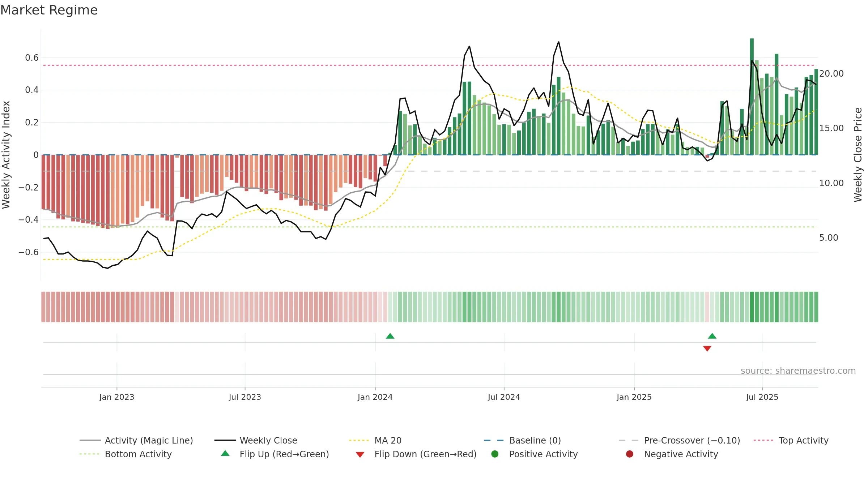The image size is (868, 488).
Task: Toggle Activity (Magic Line) legend entry
Action: pos(136,440)
